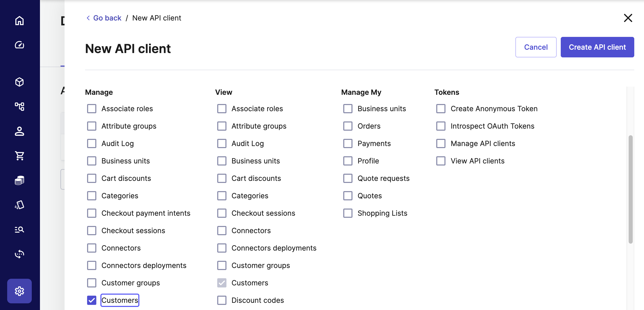The image size is (644, 310).
Task: Open the Orders shopping cart icon
Action: [19, 156]
